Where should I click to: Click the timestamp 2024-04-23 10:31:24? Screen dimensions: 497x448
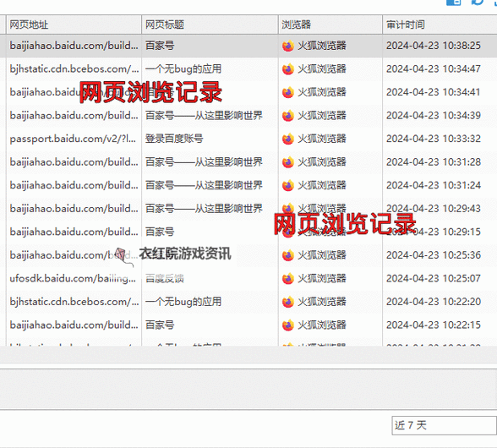[x=434, y=185]
